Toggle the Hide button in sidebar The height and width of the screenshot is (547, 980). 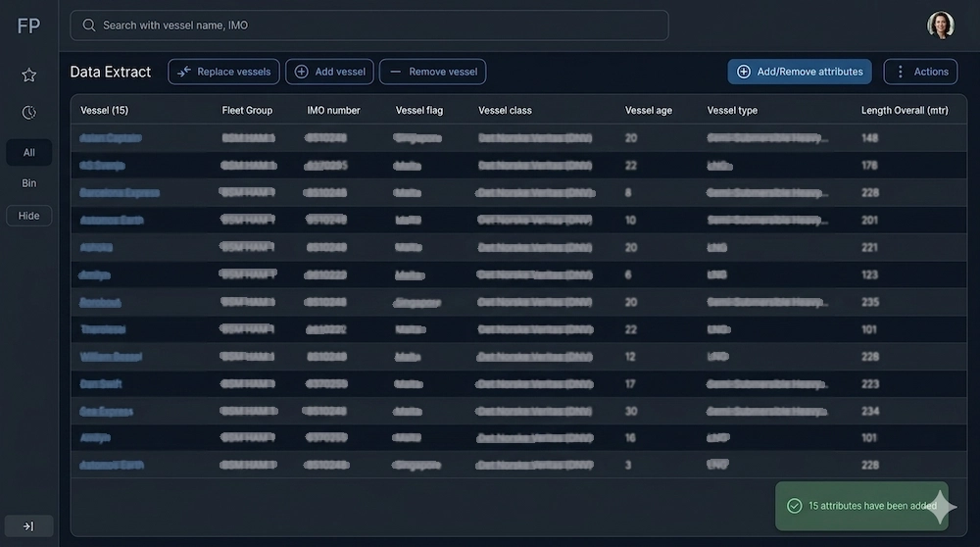pyautogui.click(x=29, y=216)
